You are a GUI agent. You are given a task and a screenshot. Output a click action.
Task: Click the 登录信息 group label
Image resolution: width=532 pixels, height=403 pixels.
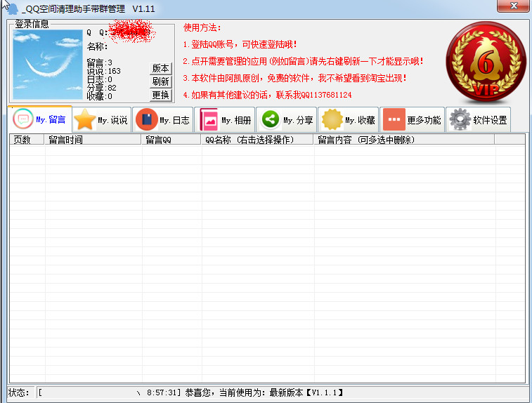tap(32, 24)
